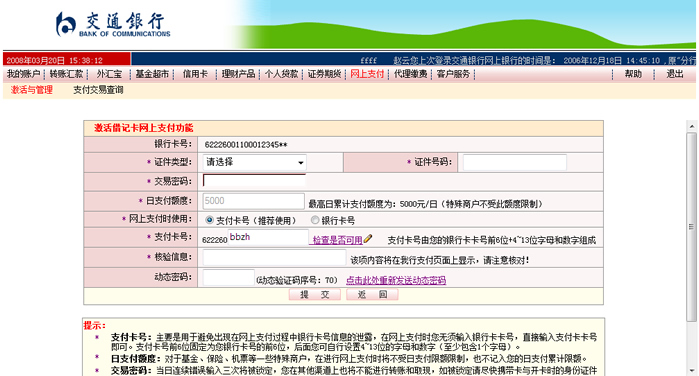The image size is (699, 376).
Task: Switch to the 支付交易查询 sub-tab
Action: 98,90
